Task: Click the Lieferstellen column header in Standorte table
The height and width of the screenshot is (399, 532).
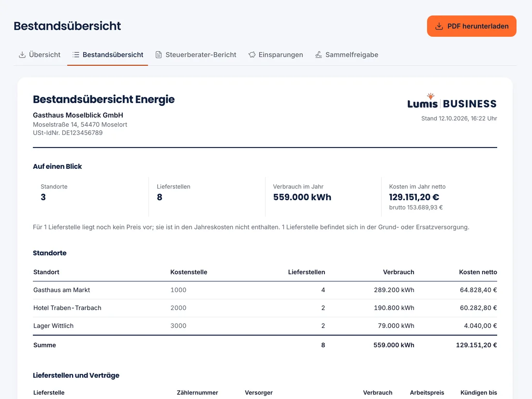Action: [306, 272]
